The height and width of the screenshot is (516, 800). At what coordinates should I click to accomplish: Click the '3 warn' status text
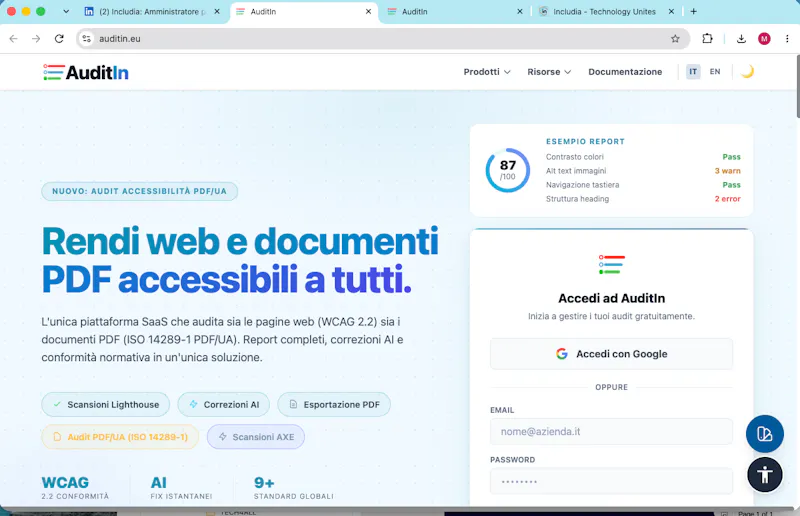(x=728, y=171)
